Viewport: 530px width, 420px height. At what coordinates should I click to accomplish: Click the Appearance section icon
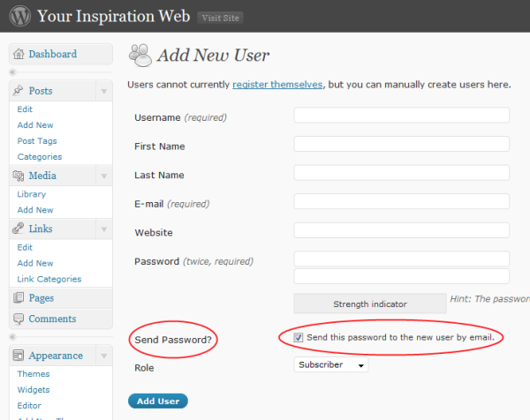pyautogui.click(x=19, y=356)
